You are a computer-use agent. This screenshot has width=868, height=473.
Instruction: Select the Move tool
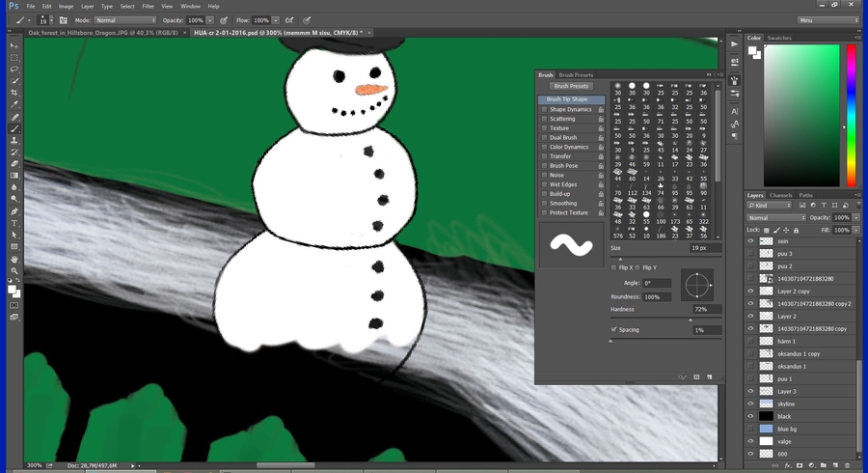(14, 46)
